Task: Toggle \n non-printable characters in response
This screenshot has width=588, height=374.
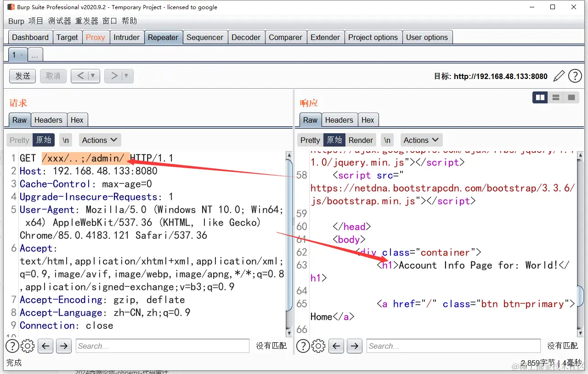Action: 388,140
